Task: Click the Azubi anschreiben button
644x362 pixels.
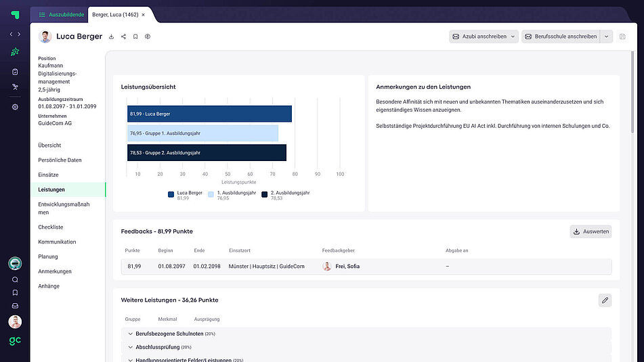Action: point(484,37)
